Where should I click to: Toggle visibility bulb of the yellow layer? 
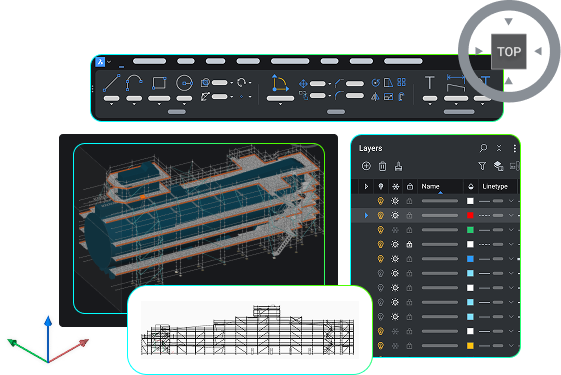(x=381, y=346)
